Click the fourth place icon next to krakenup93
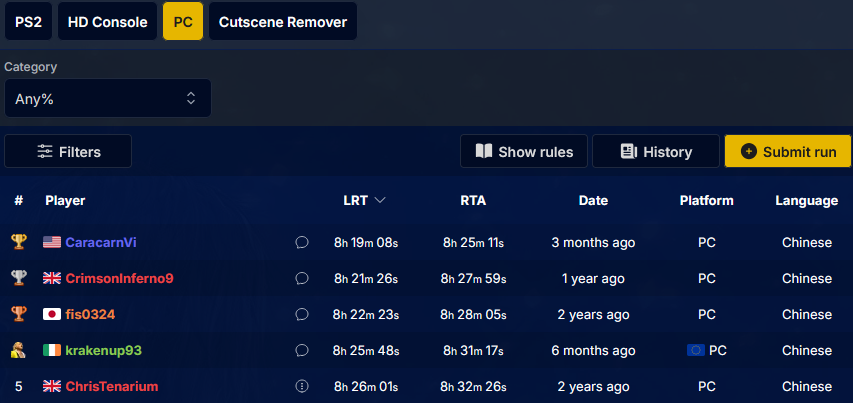Screen dimensions: 853x403 pos(18,350)
